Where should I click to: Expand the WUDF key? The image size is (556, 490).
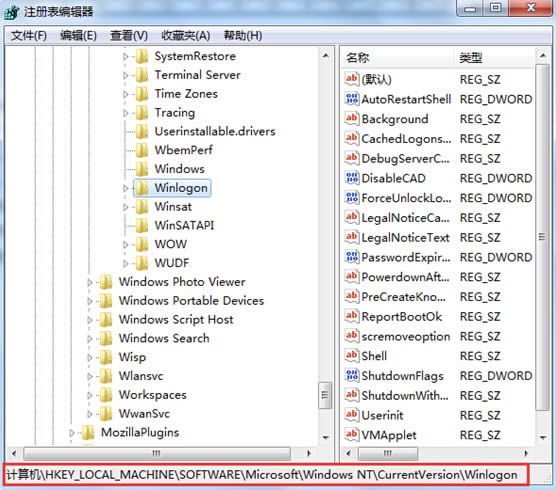[x=126, y=263]
